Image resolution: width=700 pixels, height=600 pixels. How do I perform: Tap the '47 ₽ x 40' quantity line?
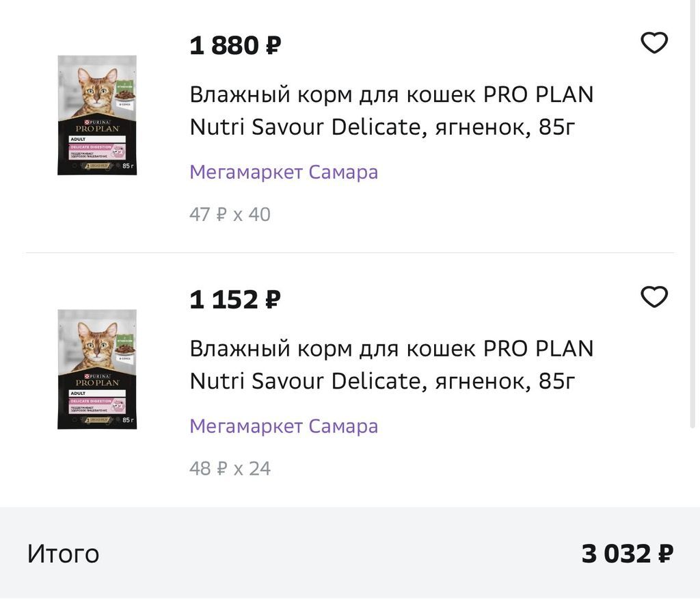coord(230,215)
